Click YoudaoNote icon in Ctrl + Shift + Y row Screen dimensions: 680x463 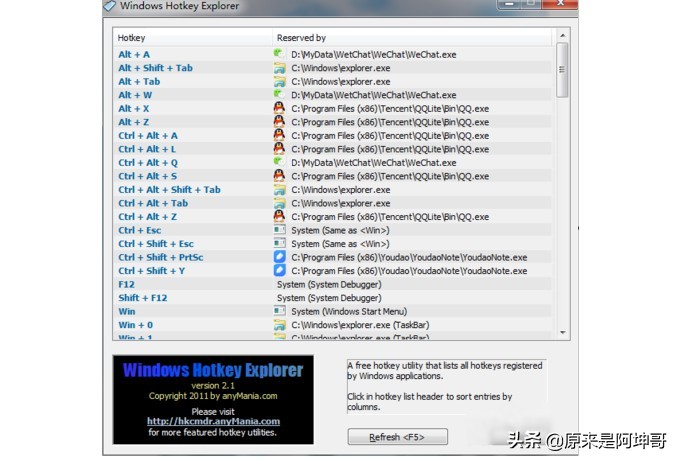pos(279,271)
